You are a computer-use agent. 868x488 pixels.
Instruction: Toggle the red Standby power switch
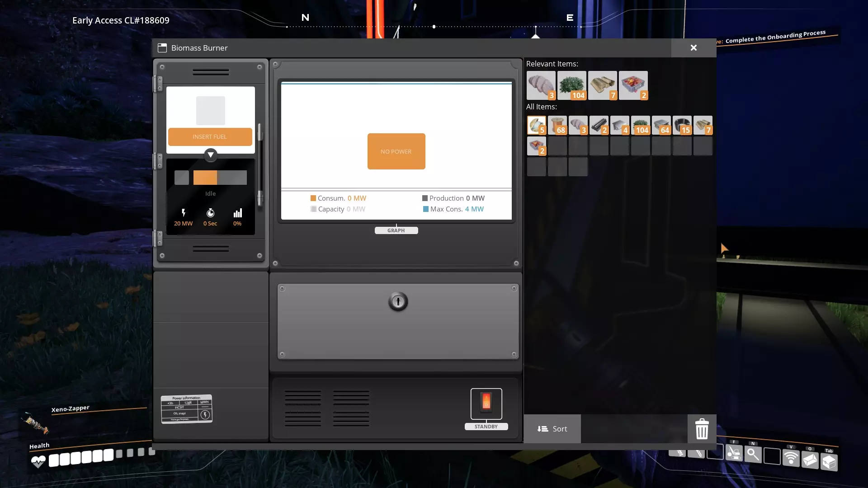(x=486, y=403)
